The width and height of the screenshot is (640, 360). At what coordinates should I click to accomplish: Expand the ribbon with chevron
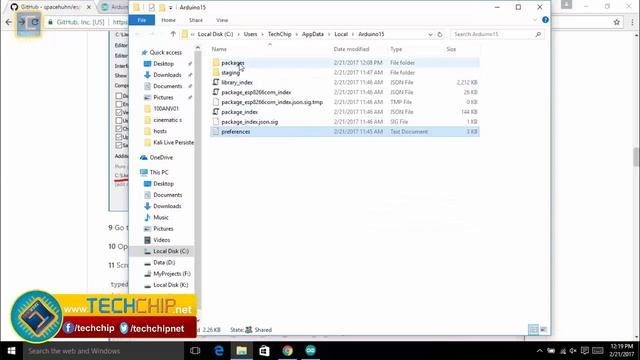coord(535,20)
